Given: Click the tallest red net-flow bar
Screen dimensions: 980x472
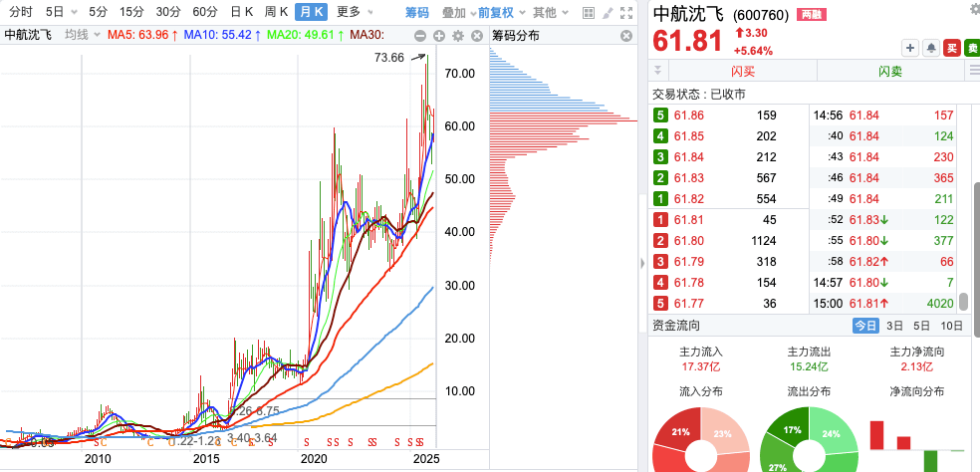Looking at the screenshot, I should coord(876,434).
